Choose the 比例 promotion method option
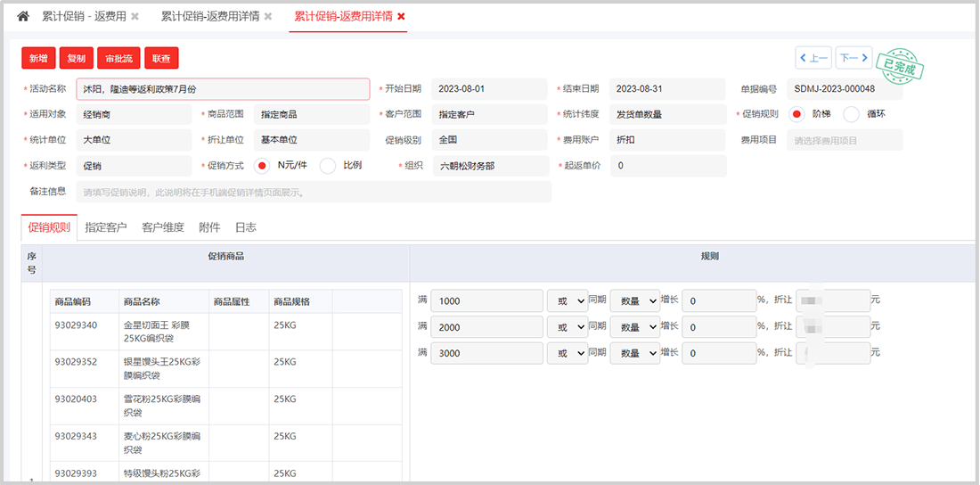Image resolution: width=980 pixels, height=485 pixels. tap(328, 166)
